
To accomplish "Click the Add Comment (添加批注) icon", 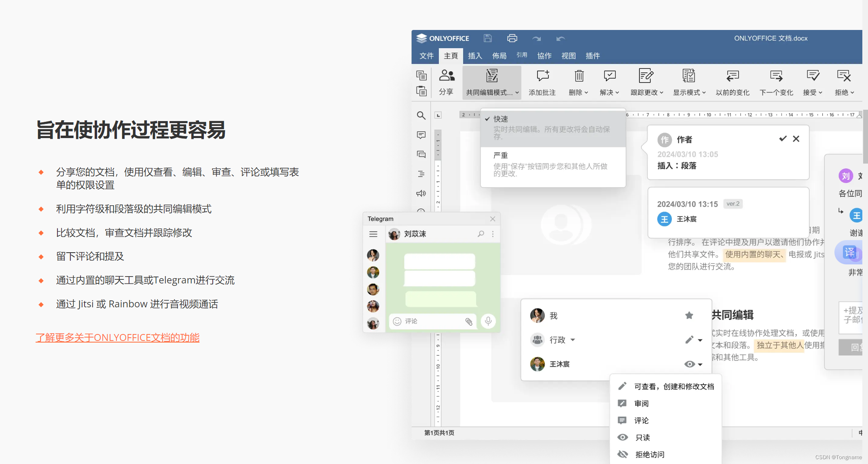I will click(542, 76).
